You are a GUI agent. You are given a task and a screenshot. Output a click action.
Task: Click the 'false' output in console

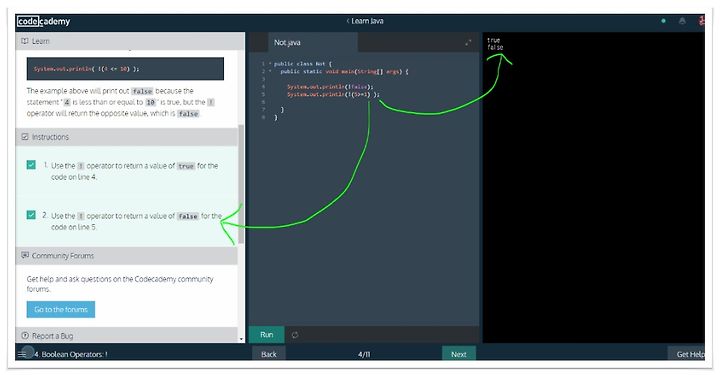(495, 47)
